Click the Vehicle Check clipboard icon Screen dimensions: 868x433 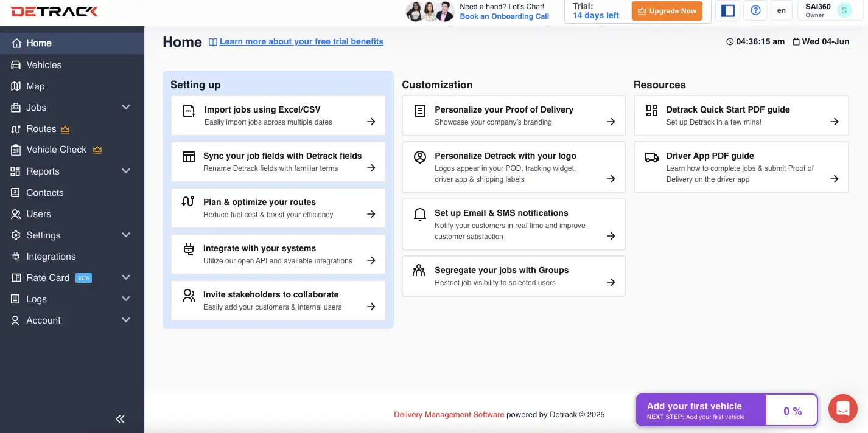point(16,150)
